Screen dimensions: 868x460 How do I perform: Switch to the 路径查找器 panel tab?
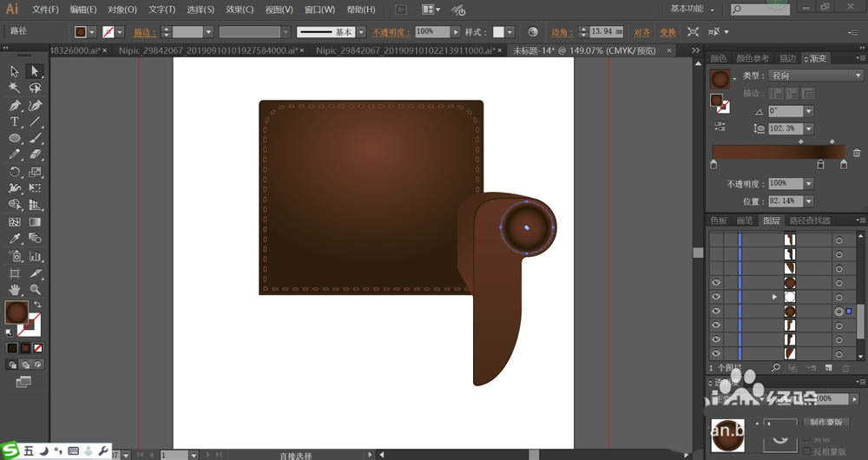810,220
